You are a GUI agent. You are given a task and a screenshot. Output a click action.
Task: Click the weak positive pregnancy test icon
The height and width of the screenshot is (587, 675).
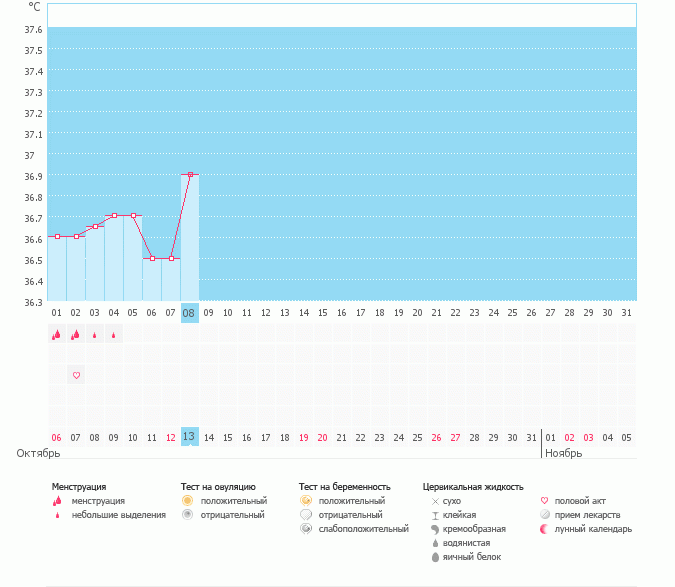(x=306, y=528)
